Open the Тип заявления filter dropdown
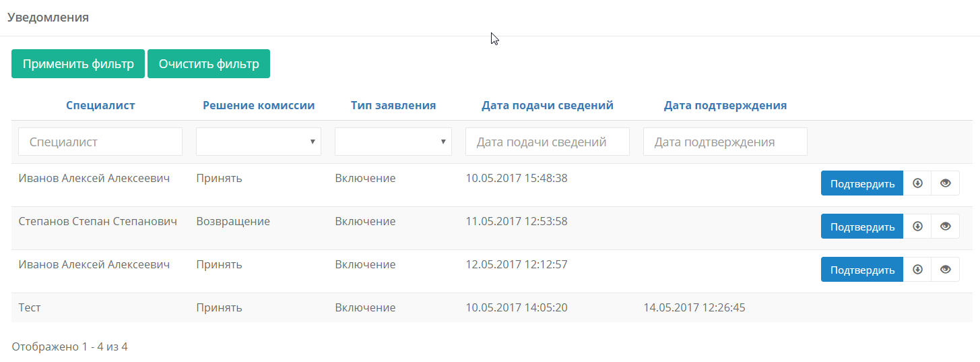This screenshot has width=980, height=362. pyautogui.click(x=393, y=142)
